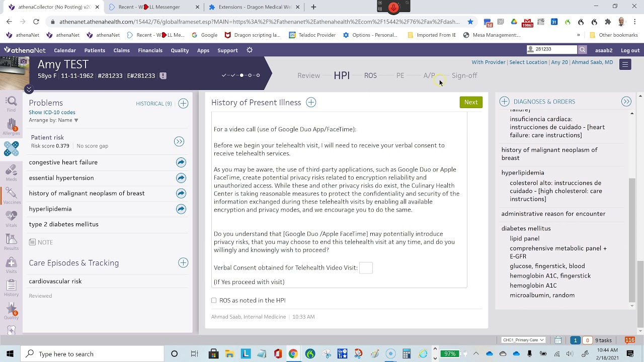
Task: Click the patient alert exclamation icon
Action: tap(163, 76)
